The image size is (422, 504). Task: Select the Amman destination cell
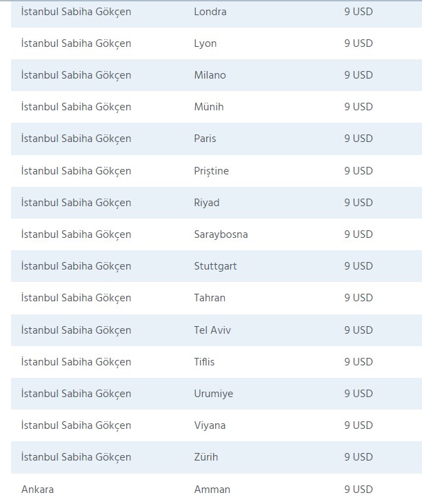[x=212, y=490]
